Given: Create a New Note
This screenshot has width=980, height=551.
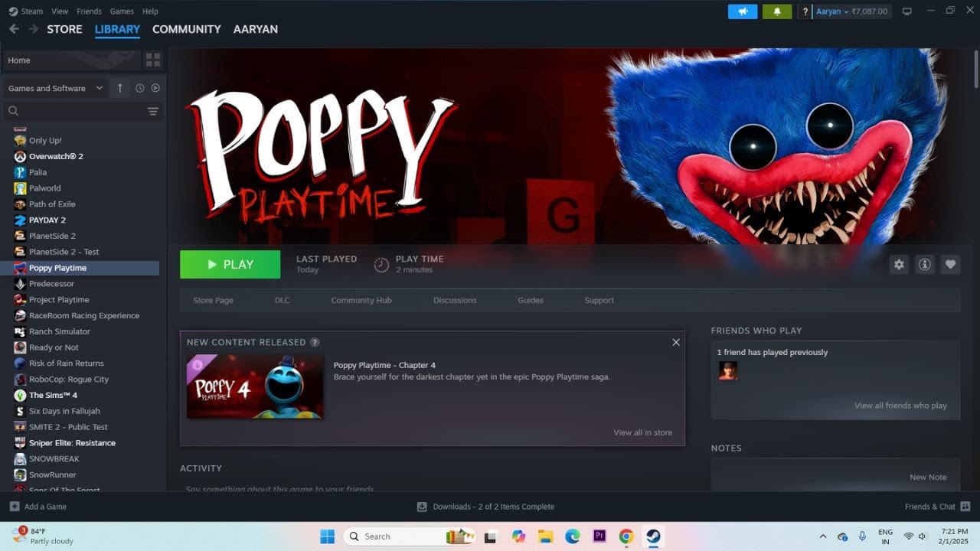Looking at the screenshot, I should tap(928, 477).
